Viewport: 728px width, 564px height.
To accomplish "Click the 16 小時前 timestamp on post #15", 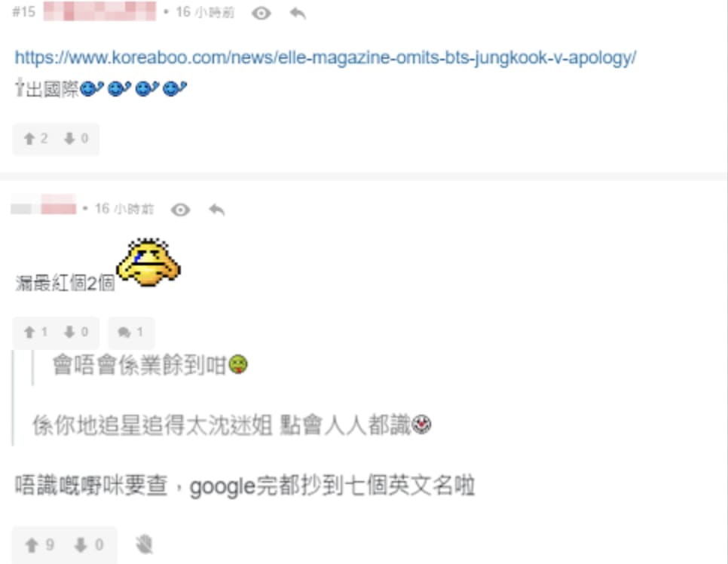I will click(205, 13).
